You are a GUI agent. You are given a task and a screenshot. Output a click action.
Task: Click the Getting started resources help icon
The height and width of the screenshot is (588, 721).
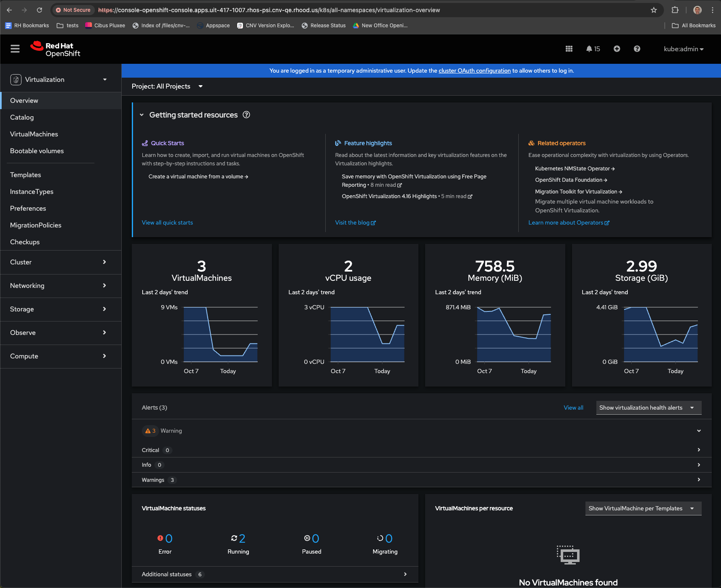246,115
